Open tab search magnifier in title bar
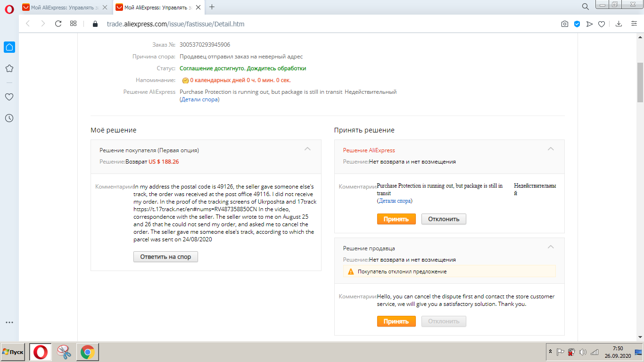This screenshot has width=644, height=362. point(585,7)
